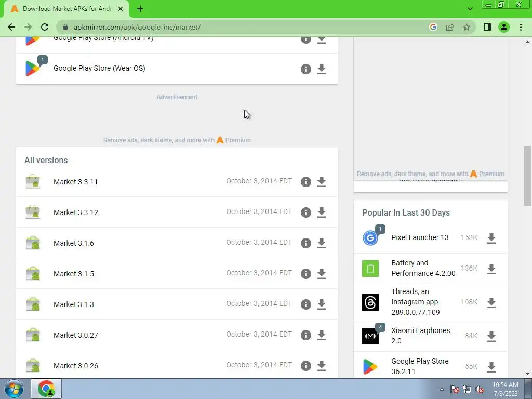This screenshot has height=399, width=532.
Task: Download Market 3.3.12 via arrow icon
Action: click(x=321, y=212)
